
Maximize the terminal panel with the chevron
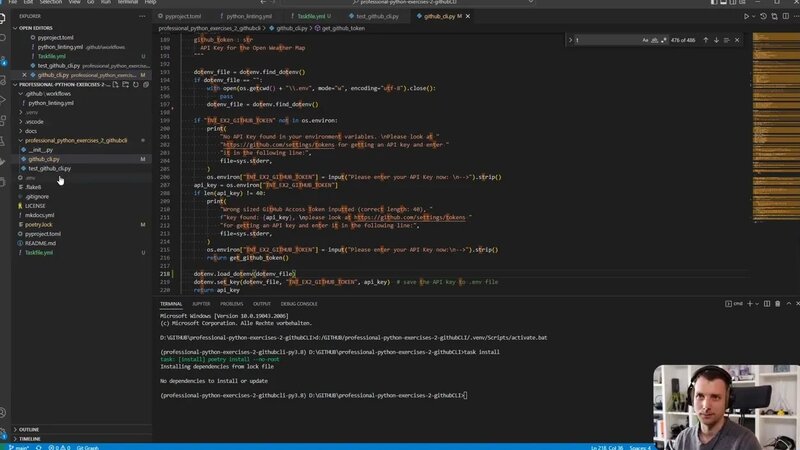point(788,304)
